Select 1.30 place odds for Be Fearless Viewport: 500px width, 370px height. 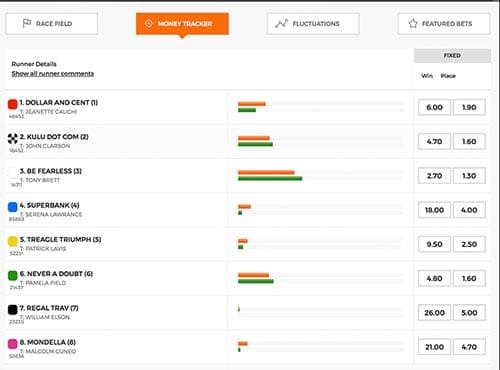point(469,176)
